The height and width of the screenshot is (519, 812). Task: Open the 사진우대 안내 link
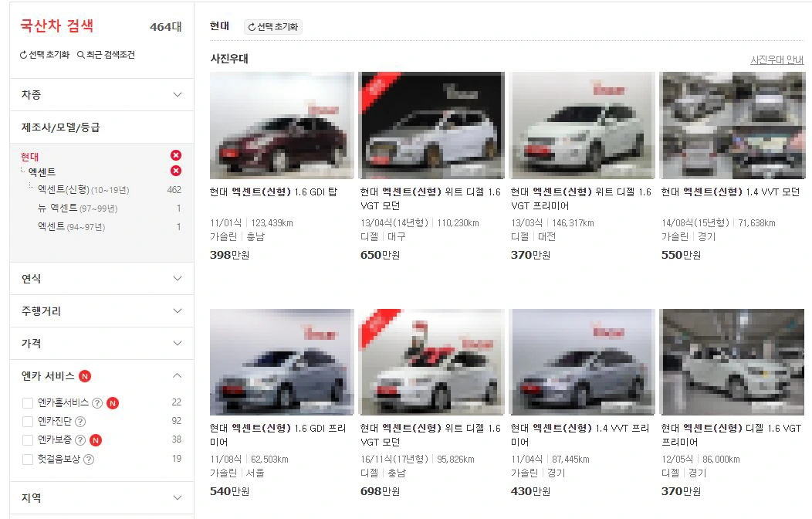776,59
